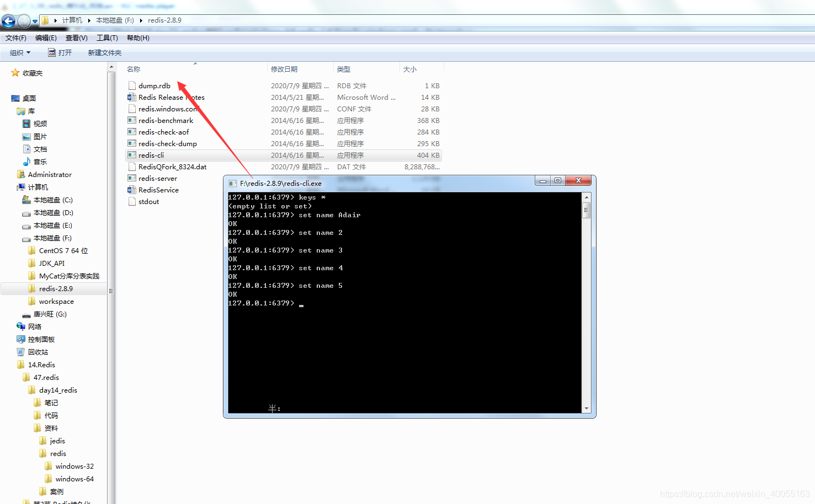This screenshot has height=504, width=815.
Task: Select the redis-server application icon
Action: (x=132, y=178)
